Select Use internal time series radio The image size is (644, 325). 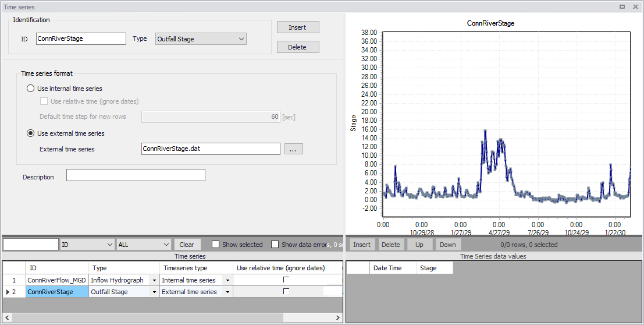tap(30, 89)
